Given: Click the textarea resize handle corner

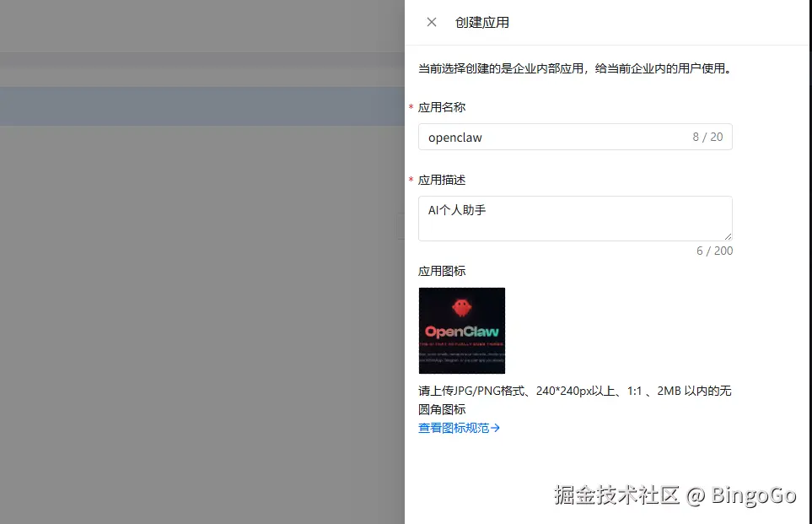Looking at the screenshot, I should click(729, 236).
